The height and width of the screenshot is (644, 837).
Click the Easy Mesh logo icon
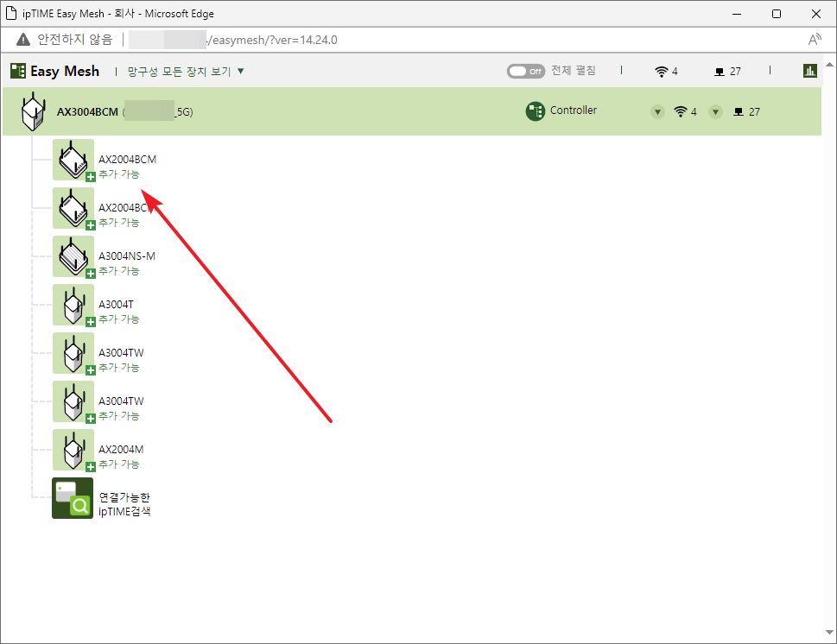tap(18, 71)
